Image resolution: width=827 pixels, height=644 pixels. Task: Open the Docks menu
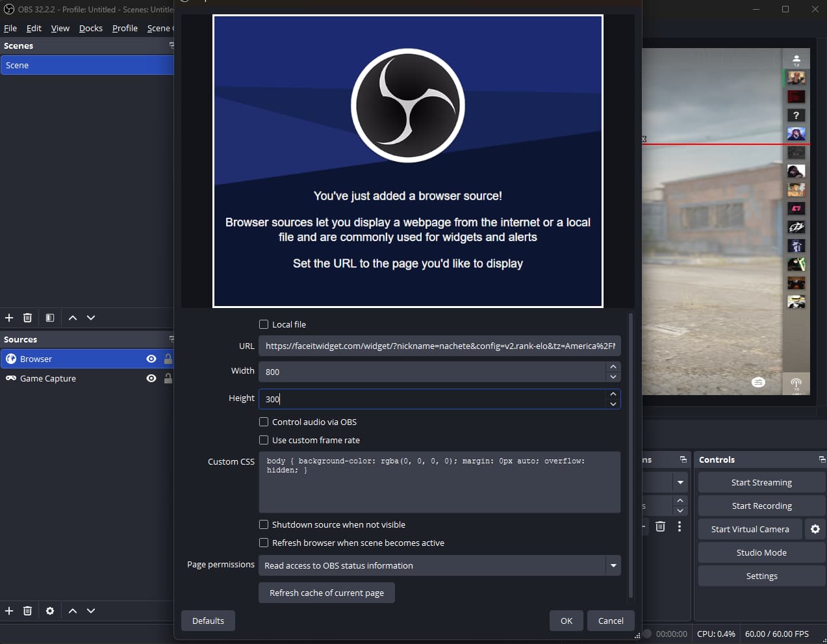(91, 28)
